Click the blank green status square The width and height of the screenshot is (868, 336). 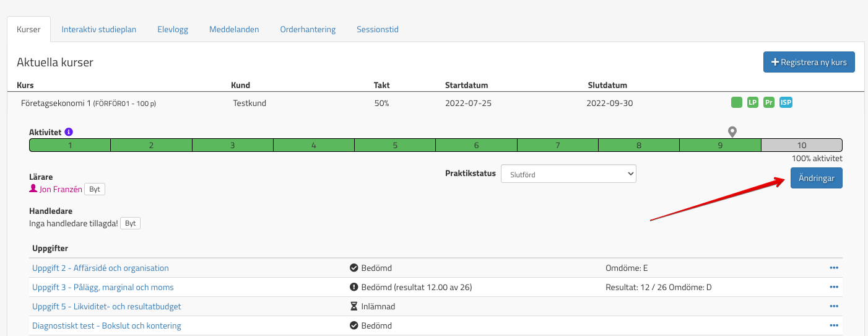(x=736, y=102)
